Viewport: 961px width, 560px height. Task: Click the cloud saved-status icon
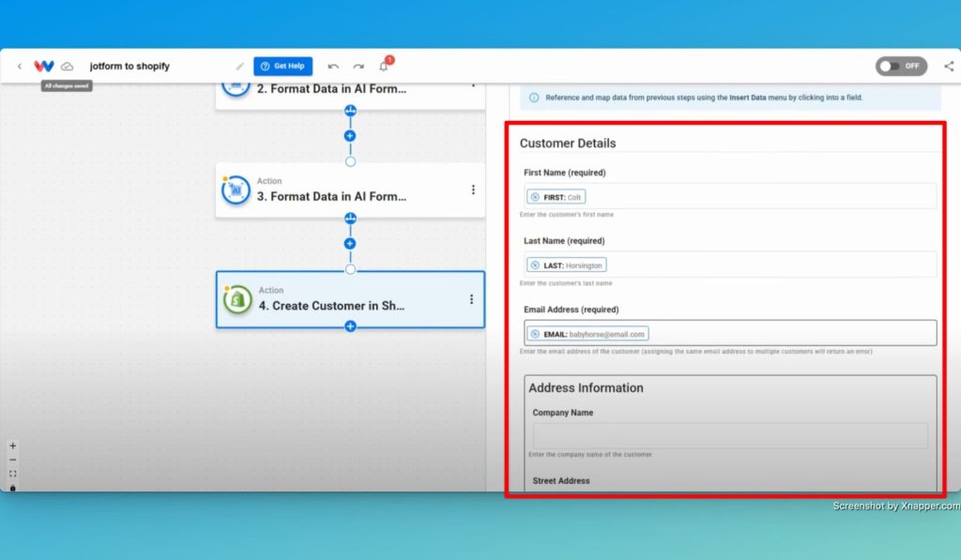pos(68,67)
